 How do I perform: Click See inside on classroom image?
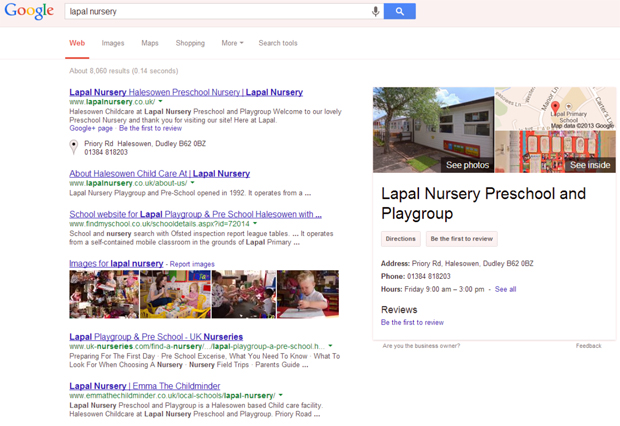point(590,165)
